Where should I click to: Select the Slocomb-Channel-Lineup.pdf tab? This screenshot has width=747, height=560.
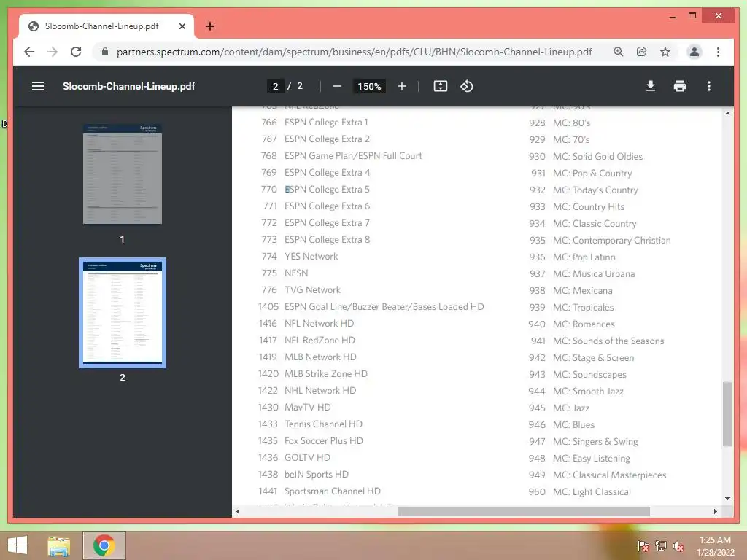[x=107, y=26]
